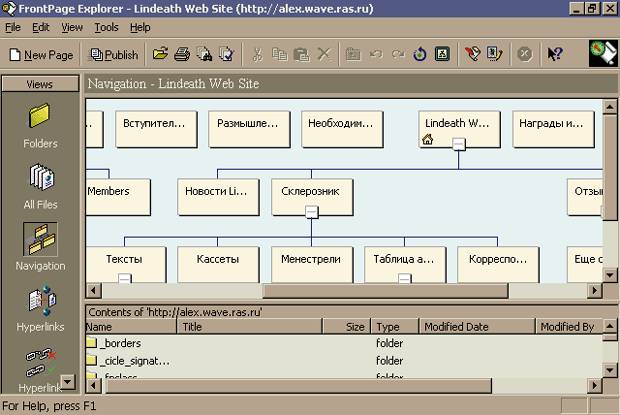Image resolution: width=620 pixels, height=415 pixels.
Task: Click the Stop round icon
Action: click(x=525, y=54)
